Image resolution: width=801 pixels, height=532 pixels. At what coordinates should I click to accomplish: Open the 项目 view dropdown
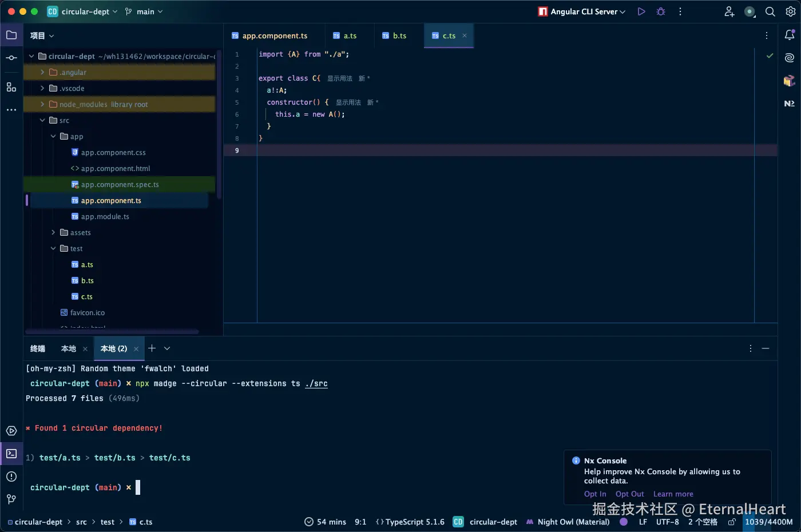point(42,35)
